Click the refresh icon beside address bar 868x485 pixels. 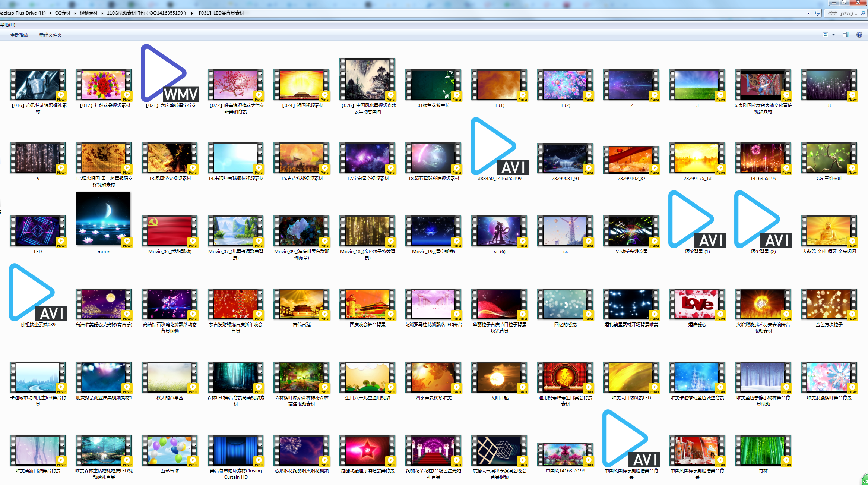pyautogui.click(x=817, y=13)
